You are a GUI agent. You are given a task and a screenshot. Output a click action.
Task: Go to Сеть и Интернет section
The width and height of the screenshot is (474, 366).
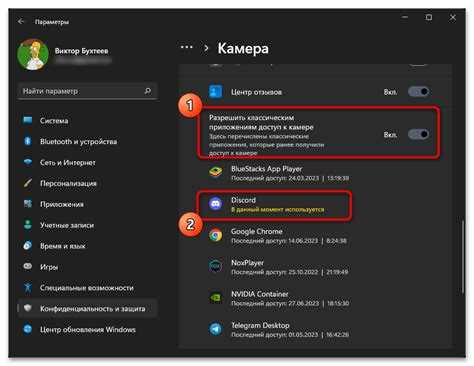point(68,163)
